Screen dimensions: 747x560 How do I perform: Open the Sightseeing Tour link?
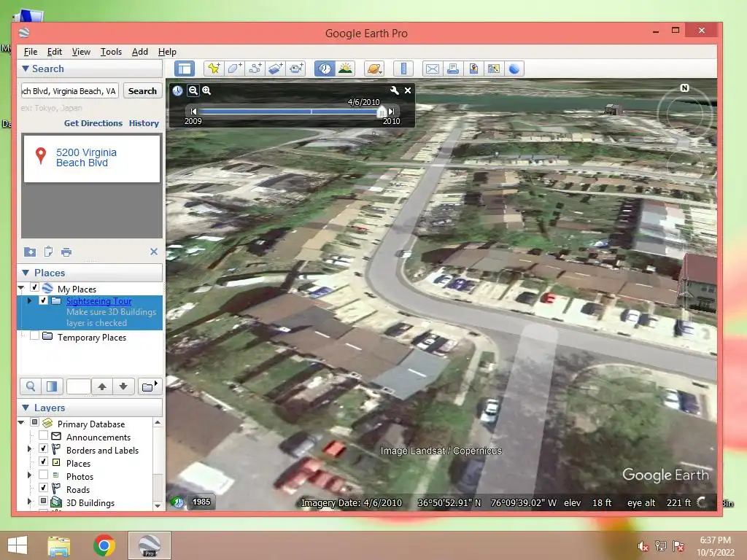pos(99,301)
